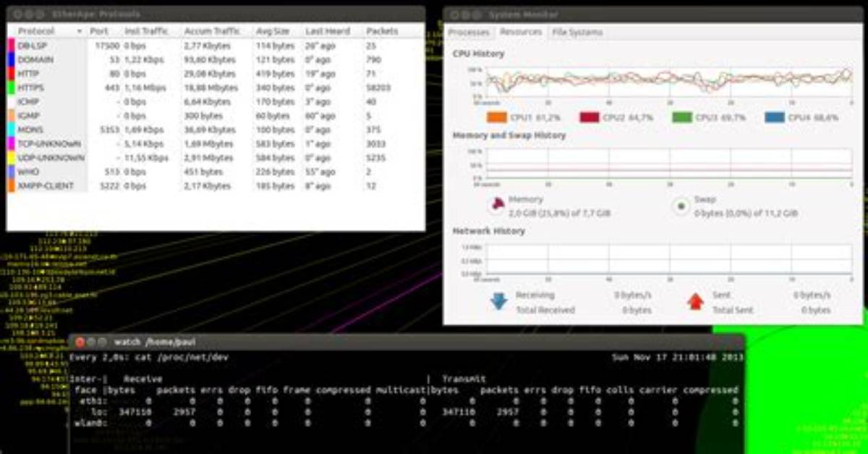The width and height of the screenshot is (868, 454).
Task: Click the System Monitor window title bar
Action: pos(653,14)
